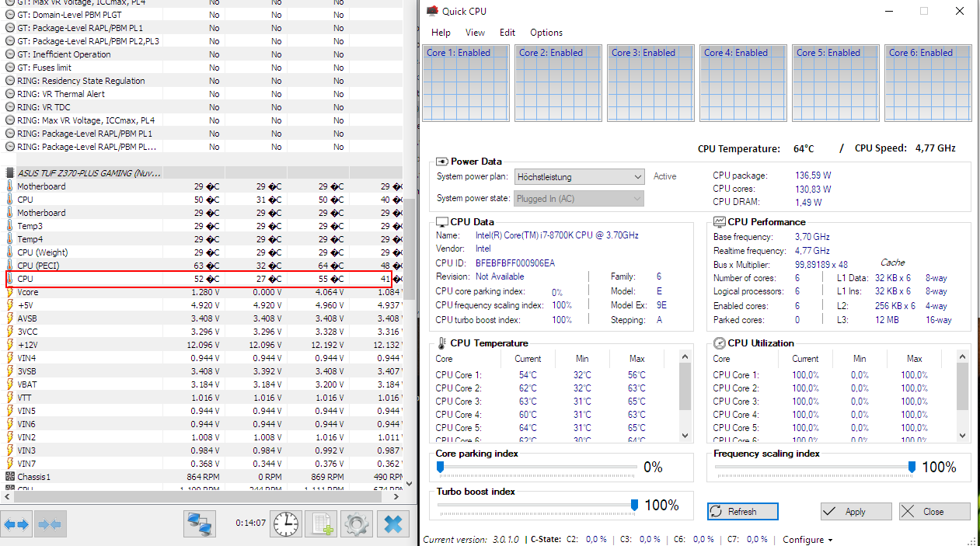The width and height of the screenshot is (980, 546).
Task: Select the Core 5: Enabled graph
Action: [835, 83]
